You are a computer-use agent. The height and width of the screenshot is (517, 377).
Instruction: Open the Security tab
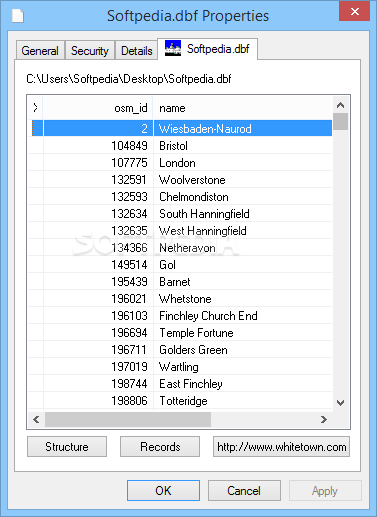pyautogui.click(x=90, y=51)
